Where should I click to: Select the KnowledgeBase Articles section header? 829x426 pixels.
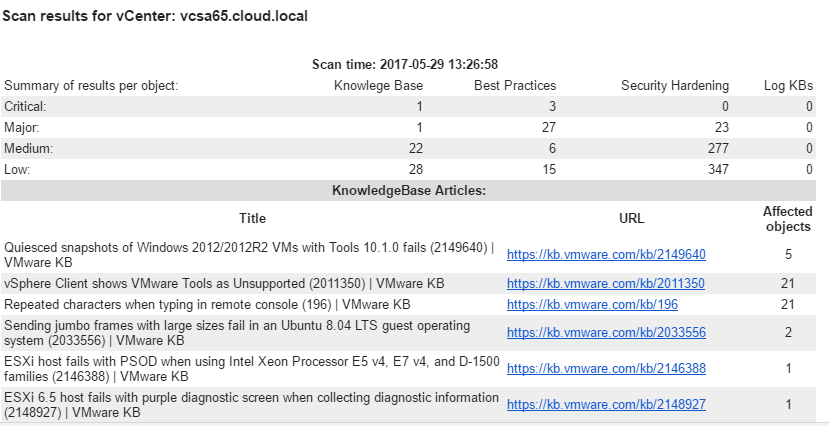(409, 190)
